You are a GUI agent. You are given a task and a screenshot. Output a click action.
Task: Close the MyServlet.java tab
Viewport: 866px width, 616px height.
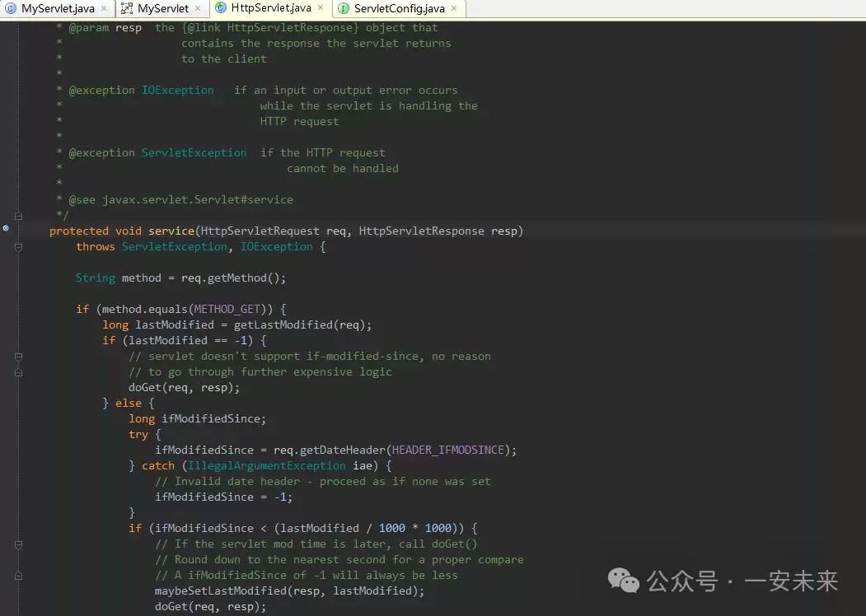tap(104, 8)
